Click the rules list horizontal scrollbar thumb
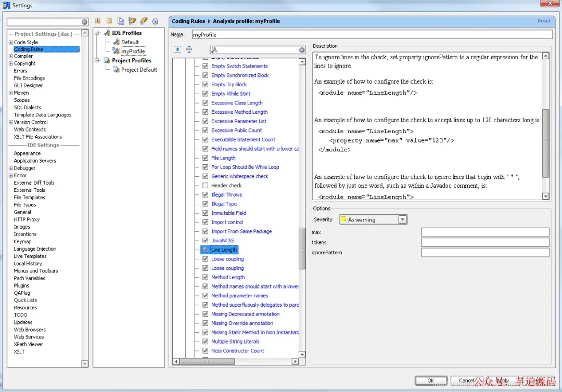 click(207, 361)
